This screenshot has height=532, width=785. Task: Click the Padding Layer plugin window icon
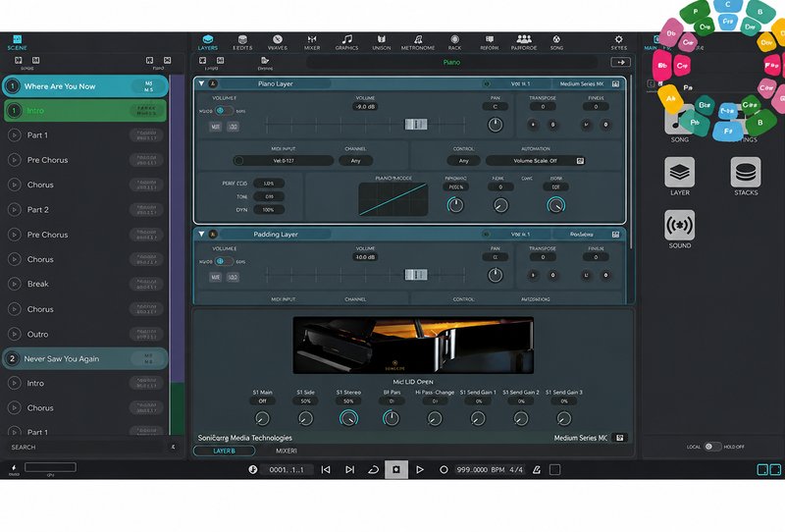tap(616, 234)
